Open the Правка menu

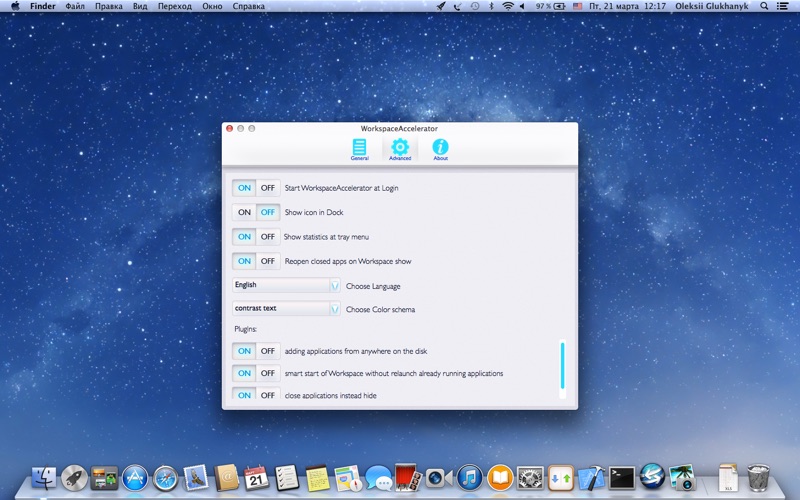[x=109, y=6]
